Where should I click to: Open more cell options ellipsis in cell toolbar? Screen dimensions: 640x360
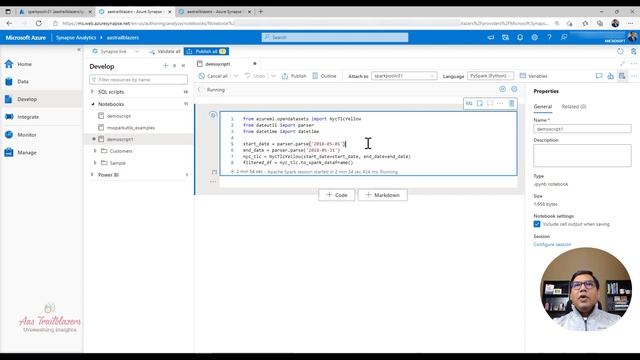(500, 104)
